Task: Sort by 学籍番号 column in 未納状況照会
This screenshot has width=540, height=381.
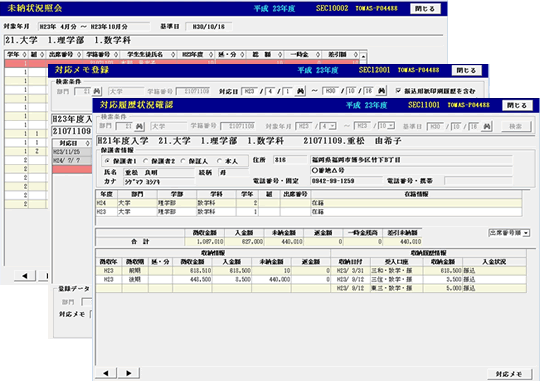Action: click(102, 54)
